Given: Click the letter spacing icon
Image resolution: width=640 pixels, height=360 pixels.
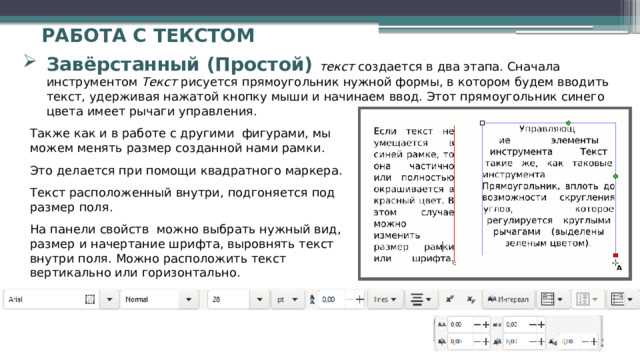Looking at the screenshot, I should click(x=442, y=325).
